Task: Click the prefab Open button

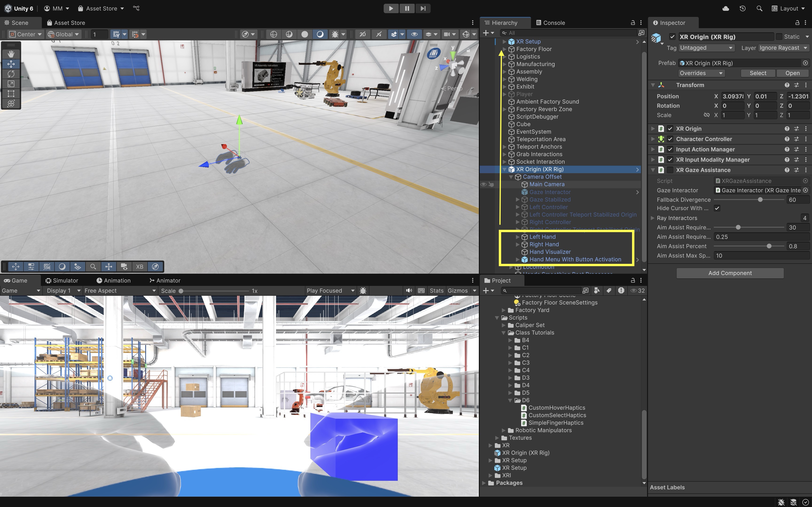Action: coord(792,73)
